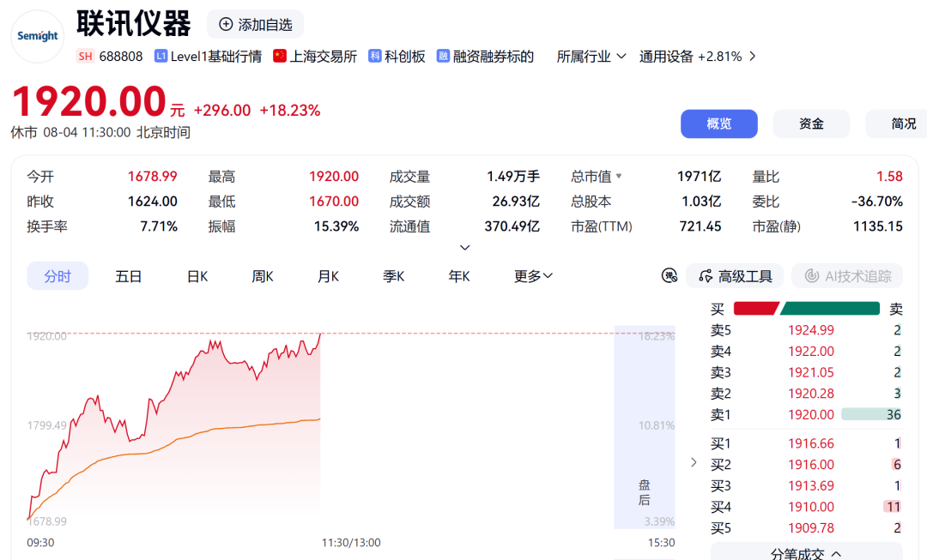Click the SH exchange badge icon

(85, 56)
